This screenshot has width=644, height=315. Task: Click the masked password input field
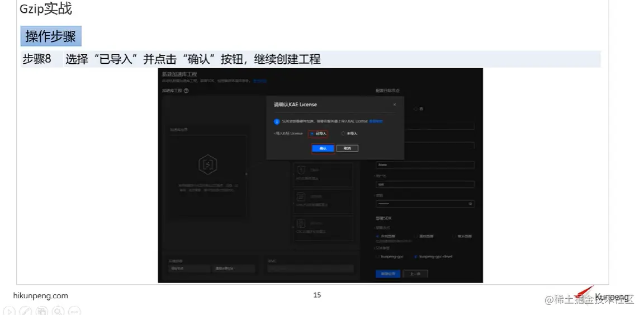click(x=425, y=204)
